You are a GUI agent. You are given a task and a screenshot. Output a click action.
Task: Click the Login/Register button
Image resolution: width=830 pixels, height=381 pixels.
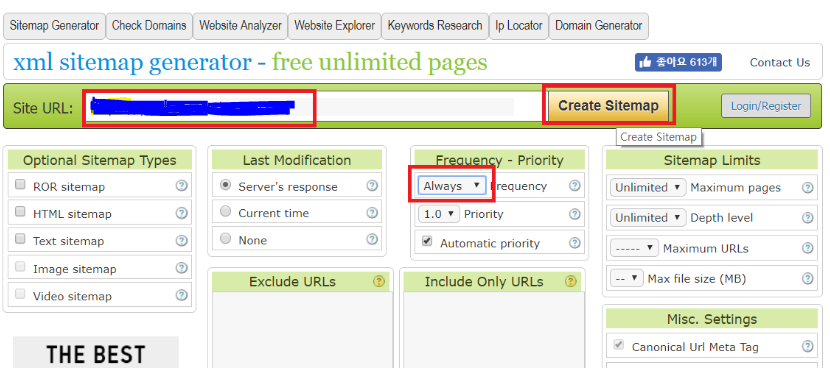point(766,106)
